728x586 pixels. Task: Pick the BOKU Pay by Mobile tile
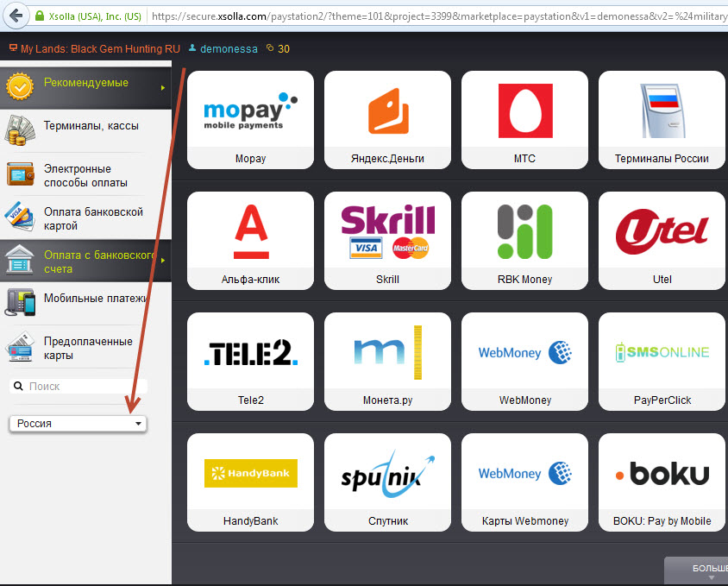pos(662,482)
